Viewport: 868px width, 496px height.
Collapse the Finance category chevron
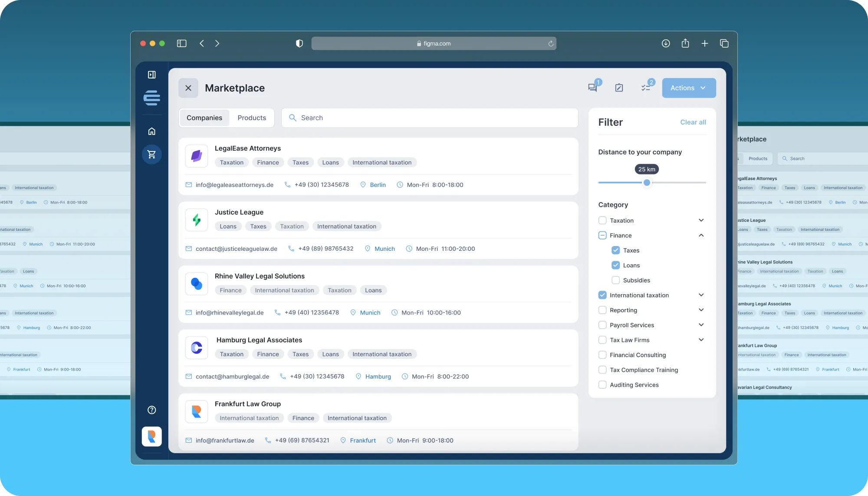[x=701, y=235]
